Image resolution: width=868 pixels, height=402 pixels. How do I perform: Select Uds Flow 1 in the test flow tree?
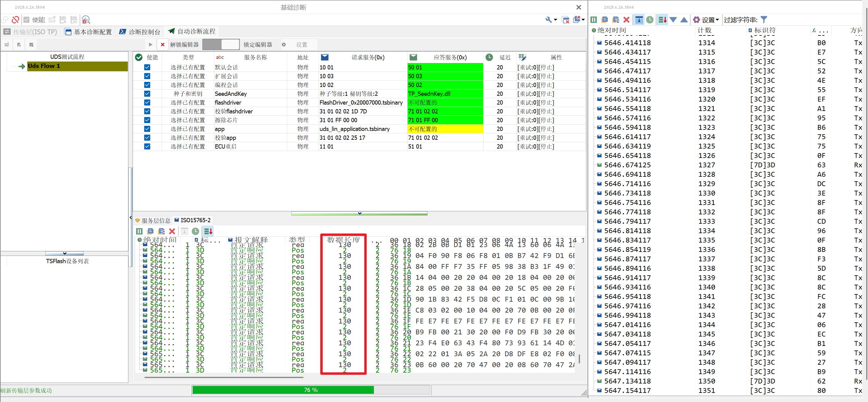click(44, 66)
